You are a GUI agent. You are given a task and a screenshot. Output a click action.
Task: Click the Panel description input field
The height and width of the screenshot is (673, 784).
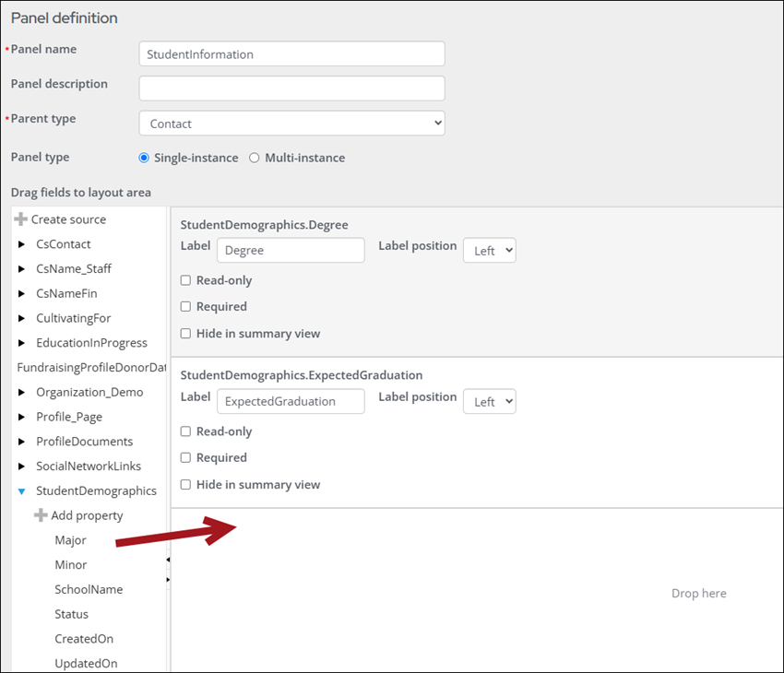coord(291,89)
